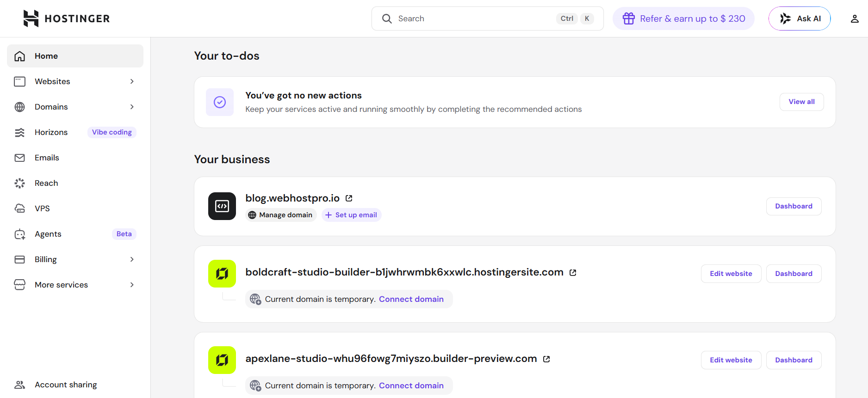
Task: Open apexlane-studio site external link icon
Action: tap(546, 359)
